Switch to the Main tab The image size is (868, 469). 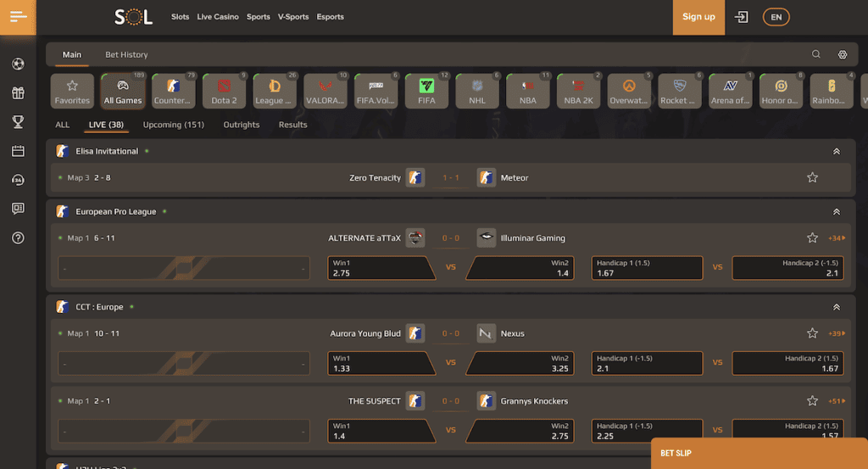[72, 55]
